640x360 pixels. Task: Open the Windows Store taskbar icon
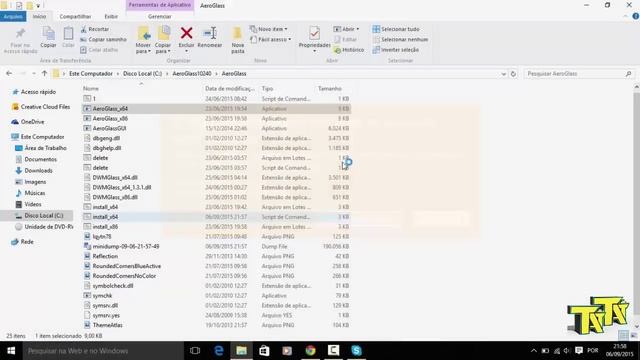click(264, 351)
